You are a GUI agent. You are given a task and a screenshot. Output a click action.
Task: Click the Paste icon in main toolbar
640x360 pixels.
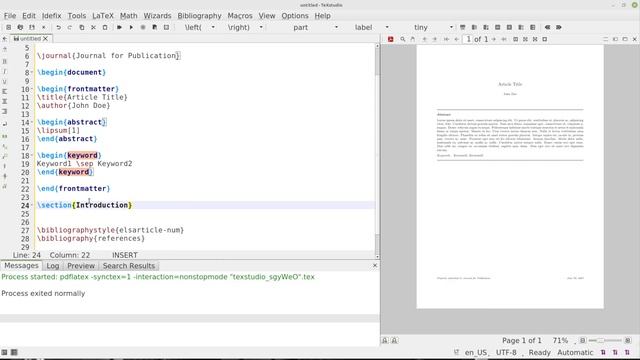pos(105,27)
